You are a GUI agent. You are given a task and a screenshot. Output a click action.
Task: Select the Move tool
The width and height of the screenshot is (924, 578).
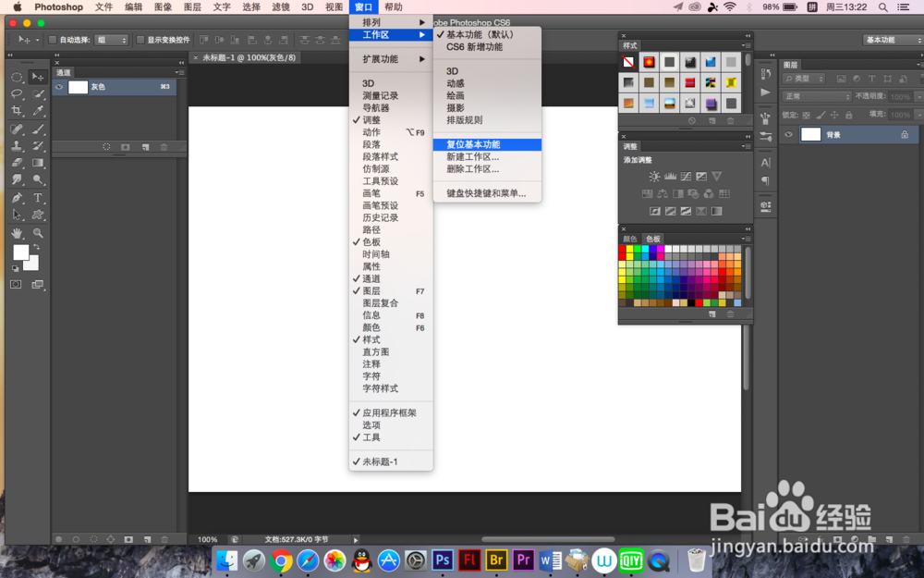pyautogui.click(x=38, y=78)
